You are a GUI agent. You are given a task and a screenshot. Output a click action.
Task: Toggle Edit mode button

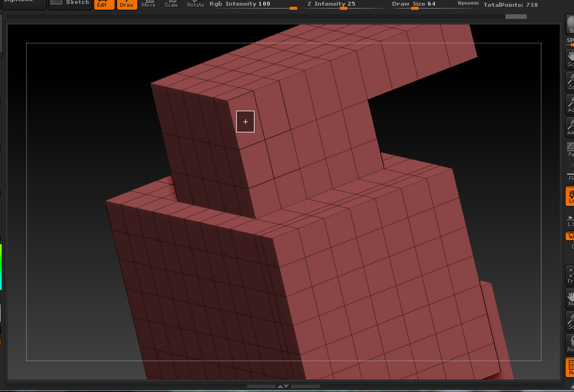[104, 5]
